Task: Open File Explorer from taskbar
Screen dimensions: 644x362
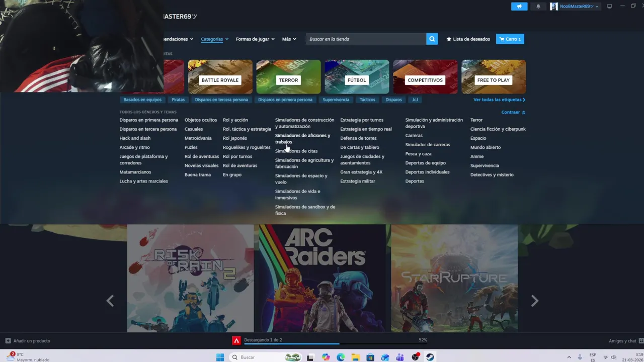Action: (356, 357)
